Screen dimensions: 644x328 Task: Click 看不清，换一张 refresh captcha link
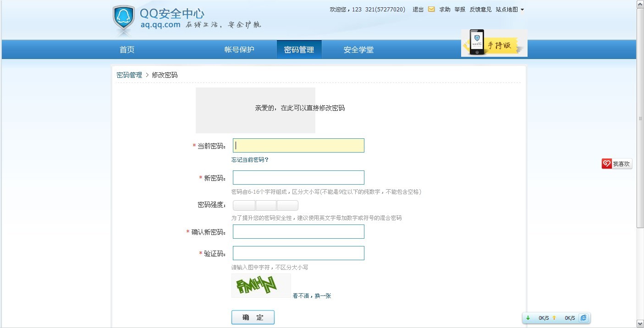(312, 296)
